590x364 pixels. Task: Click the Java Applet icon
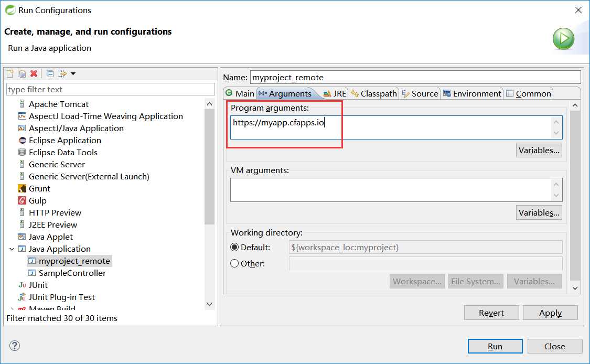[x=22, y=237]
